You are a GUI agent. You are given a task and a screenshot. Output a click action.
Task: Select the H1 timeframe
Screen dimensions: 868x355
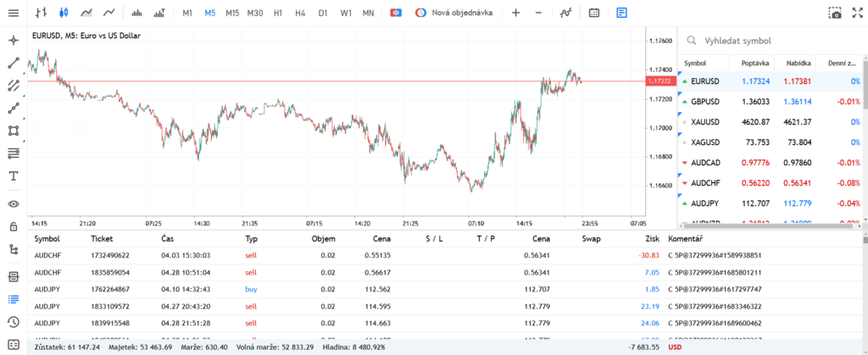[x=278, y=13]
